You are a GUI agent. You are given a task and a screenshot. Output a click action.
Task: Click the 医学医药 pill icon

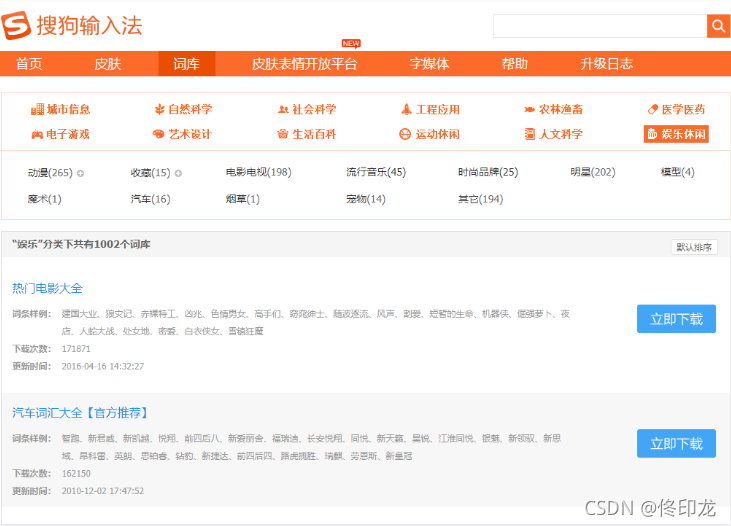point(653,110)
